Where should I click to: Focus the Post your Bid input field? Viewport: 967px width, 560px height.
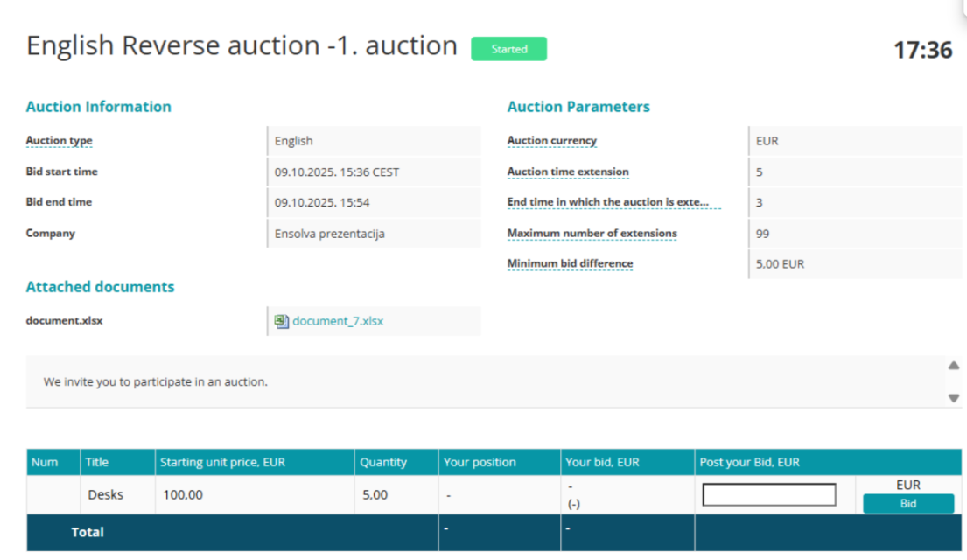(769, 495)
